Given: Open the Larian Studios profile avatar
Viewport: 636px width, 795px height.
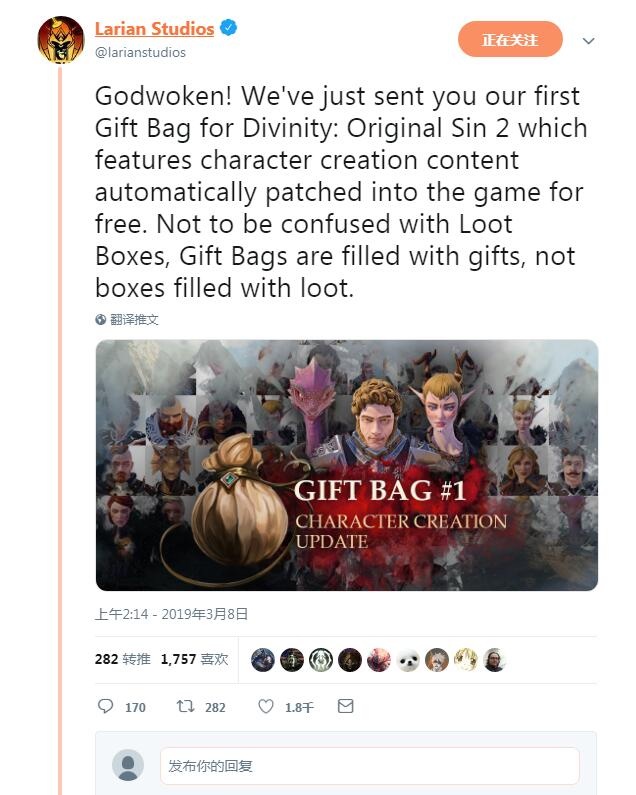Looking at the screenshot, I should coord(61,40).
